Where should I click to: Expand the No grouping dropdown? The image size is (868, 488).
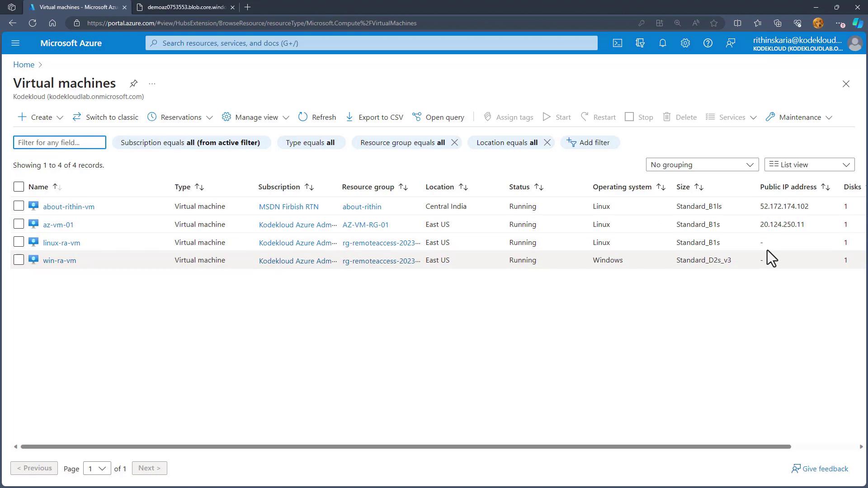click(x=702, y=164)
